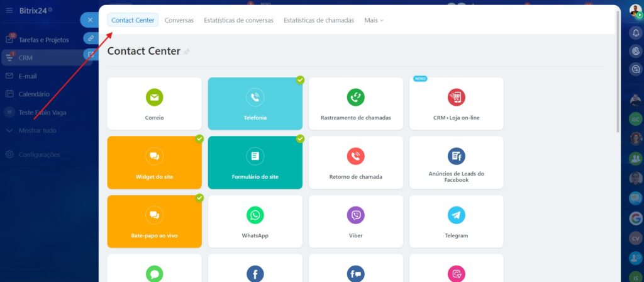Open notifications bell in right sidebar
644x282 pixels.
point(636,33)
